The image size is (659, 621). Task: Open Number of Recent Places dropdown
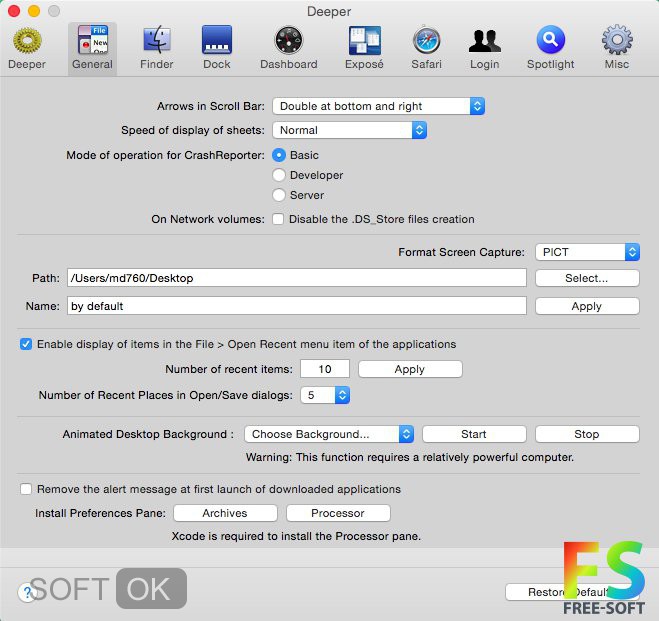coord(325,395)
